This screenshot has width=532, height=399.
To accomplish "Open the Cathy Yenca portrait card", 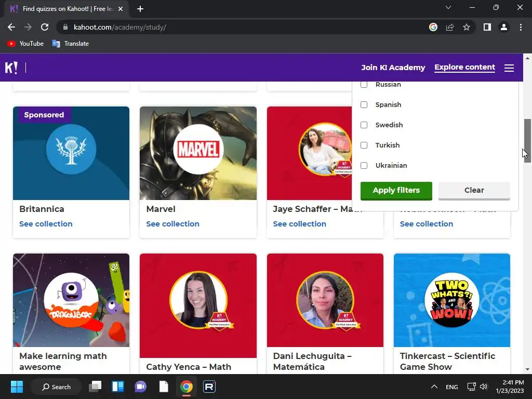I will coord(198,305).
